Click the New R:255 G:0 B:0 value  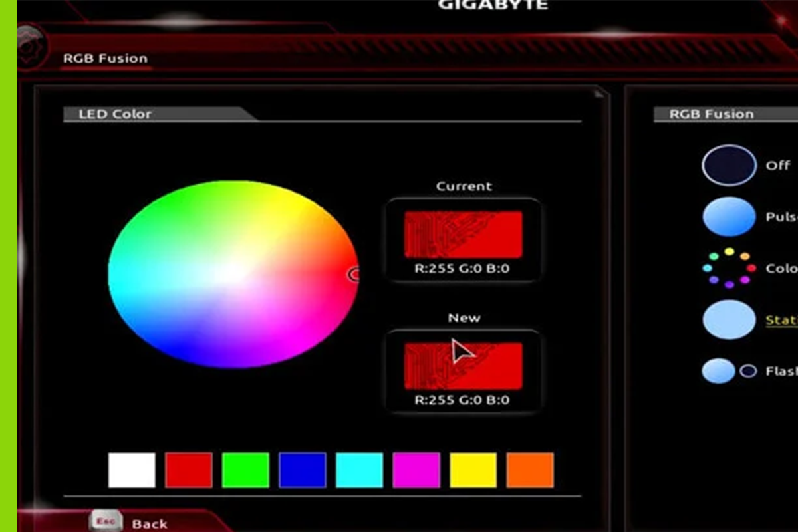click(462, 400)
